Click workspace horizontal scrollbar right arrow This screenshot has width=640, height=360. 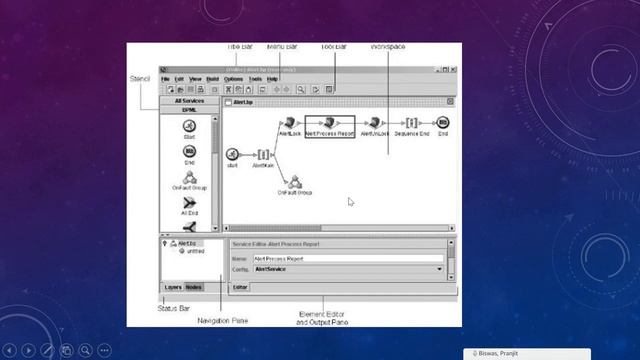tap(452, 228)
